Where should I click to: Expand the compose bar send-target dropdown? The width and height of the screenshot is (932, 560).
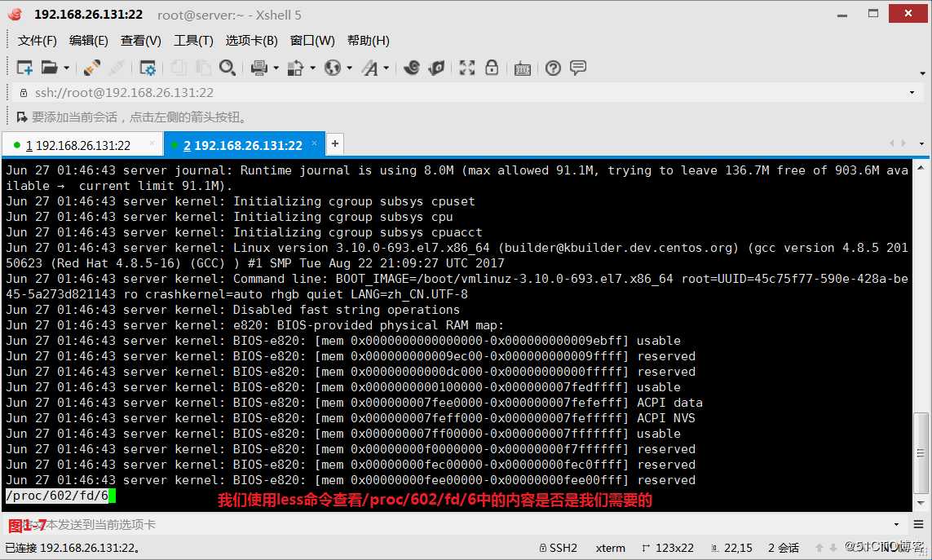click(896, 524)
